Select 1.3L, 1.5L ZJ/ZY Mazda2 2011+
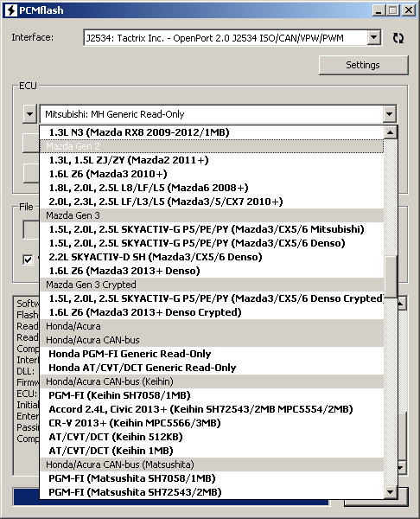This screenshot has height=519, width=420. (212, 160)
